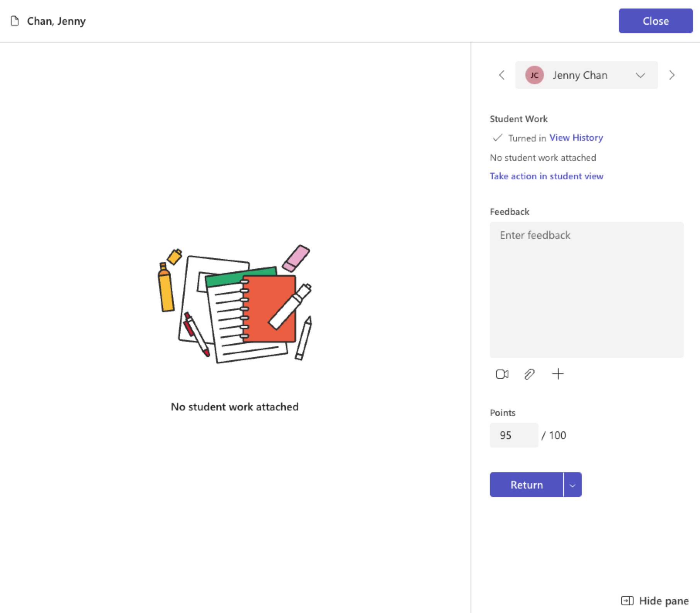Open the Return button's dropdown options
The image size is (700, 613).
click(x=573, y=485)
